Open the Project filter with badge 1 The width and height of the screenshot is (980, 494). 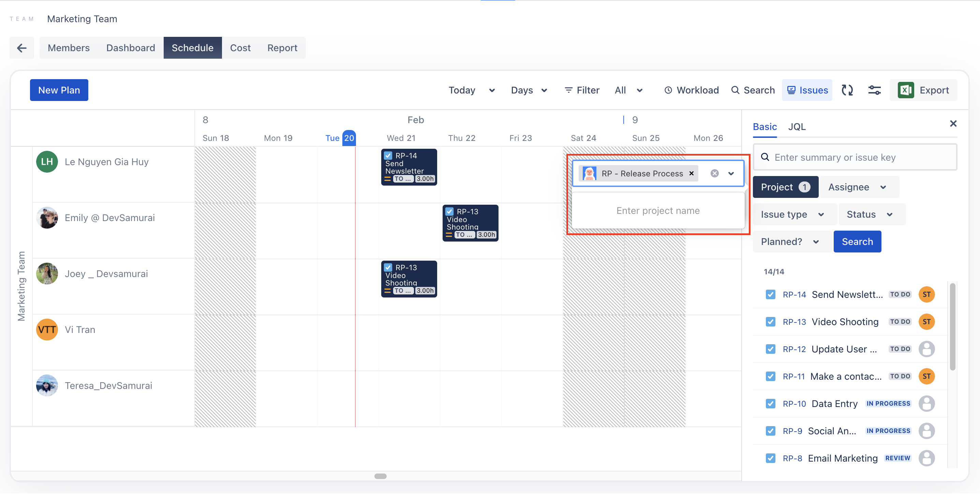point(785,187)
